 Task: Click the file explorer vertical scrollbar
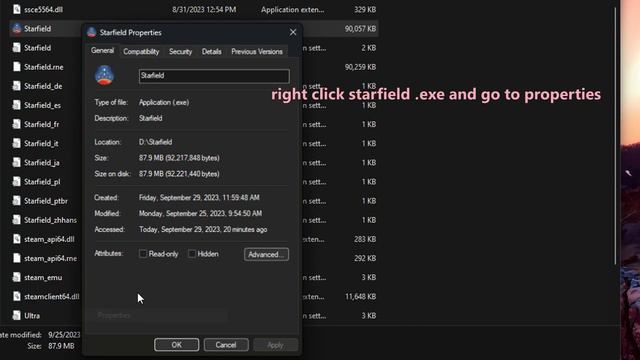(x=615, y=137)
